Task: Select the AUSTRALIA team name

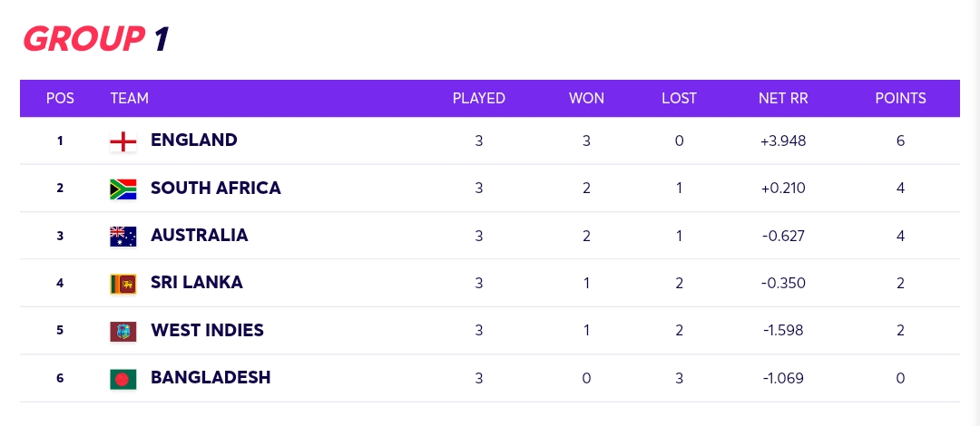Action: pos(200,235)
